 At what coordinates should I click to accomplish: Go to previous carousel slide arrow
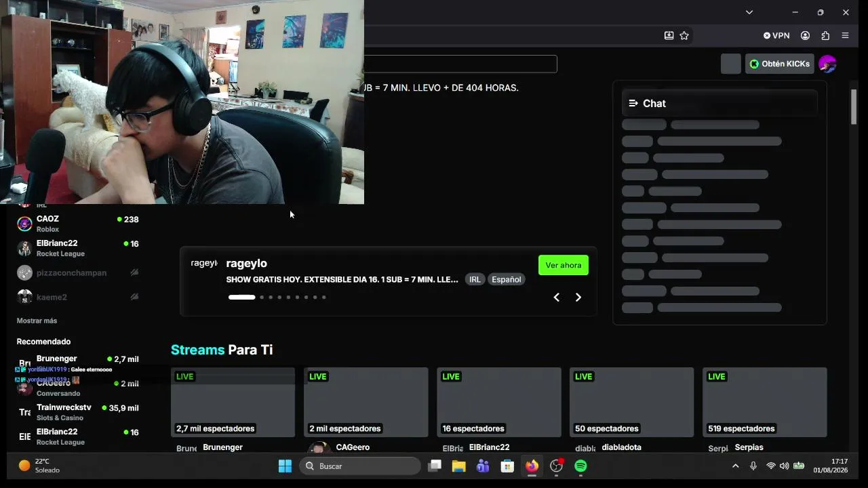coord(557,297)
